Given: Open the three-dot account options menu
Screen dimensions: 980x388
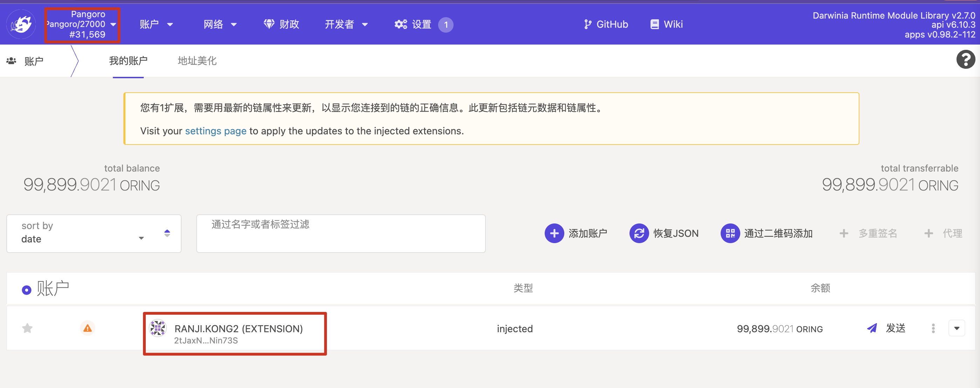Looking at the screenshot, I should [933, 328].
